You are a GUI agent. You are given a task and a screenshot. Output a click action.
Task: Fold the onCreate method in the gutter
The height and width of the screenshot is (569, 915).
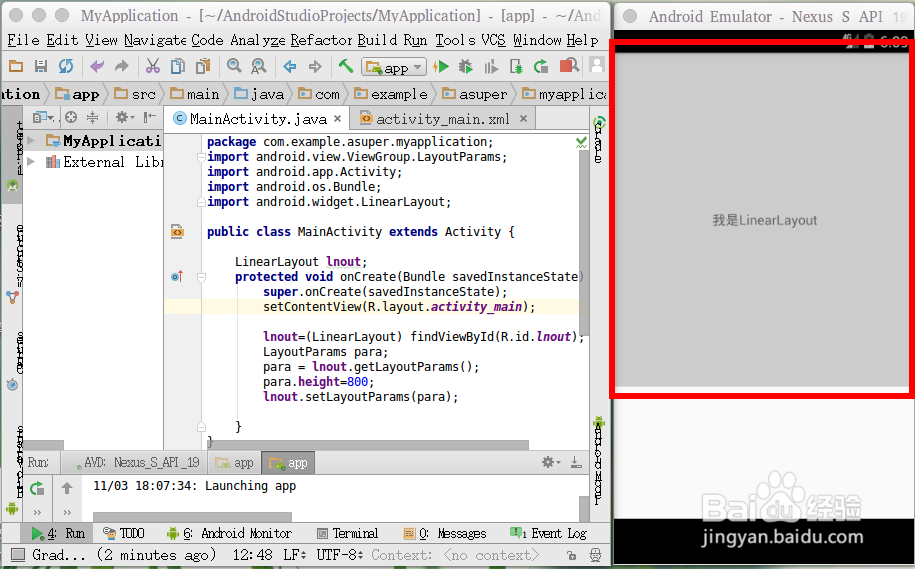click(x=201, y=277)
